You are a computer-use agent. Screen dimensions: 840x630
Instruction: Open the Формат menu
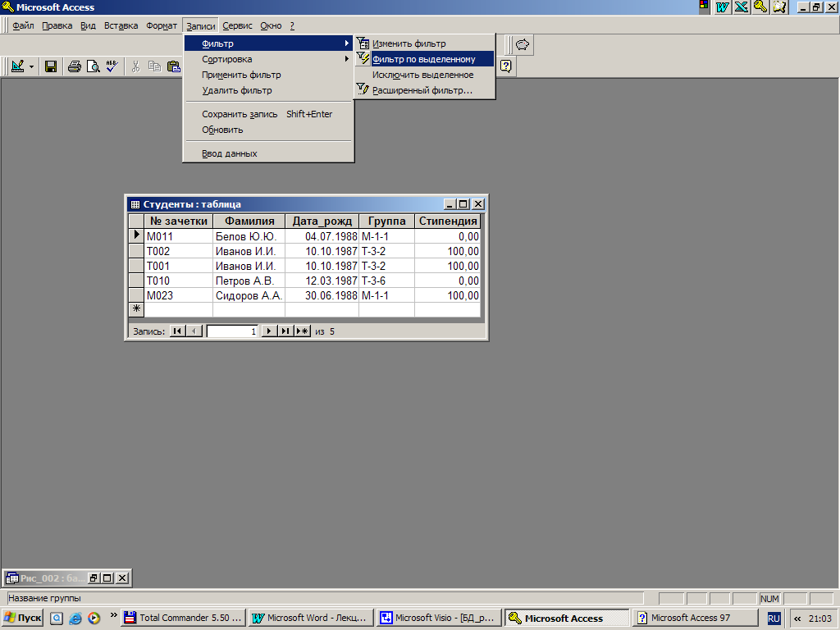tap(162, 25)
